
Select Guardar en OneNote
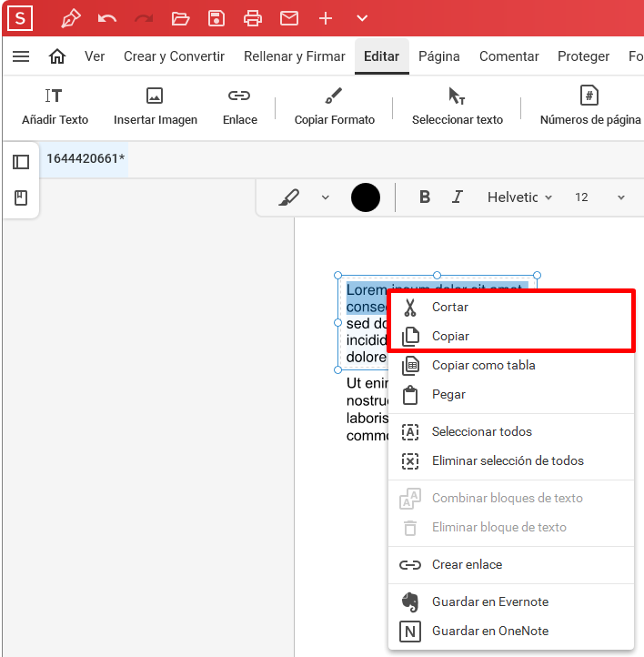pos(511,631)
